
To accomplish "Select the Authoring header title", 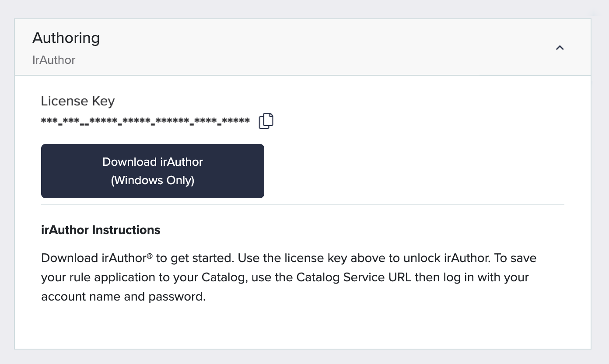I will [x=66, y=38].
